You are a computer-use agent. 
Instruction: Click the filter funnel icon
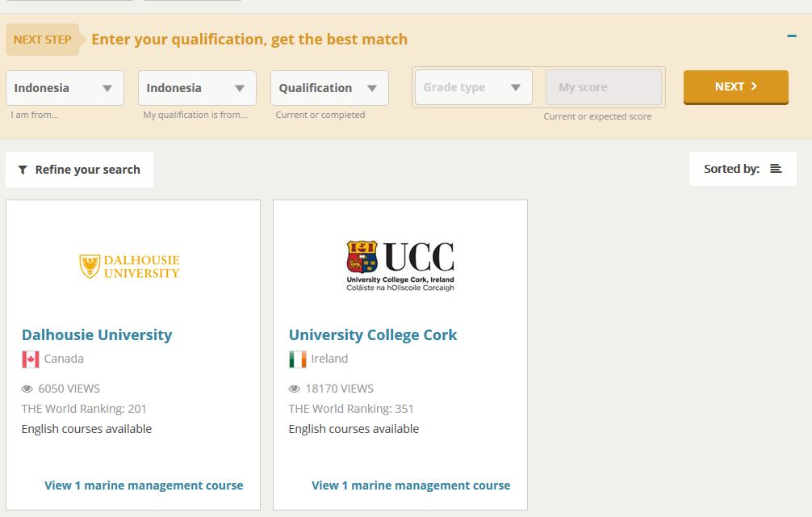[23, 170]
